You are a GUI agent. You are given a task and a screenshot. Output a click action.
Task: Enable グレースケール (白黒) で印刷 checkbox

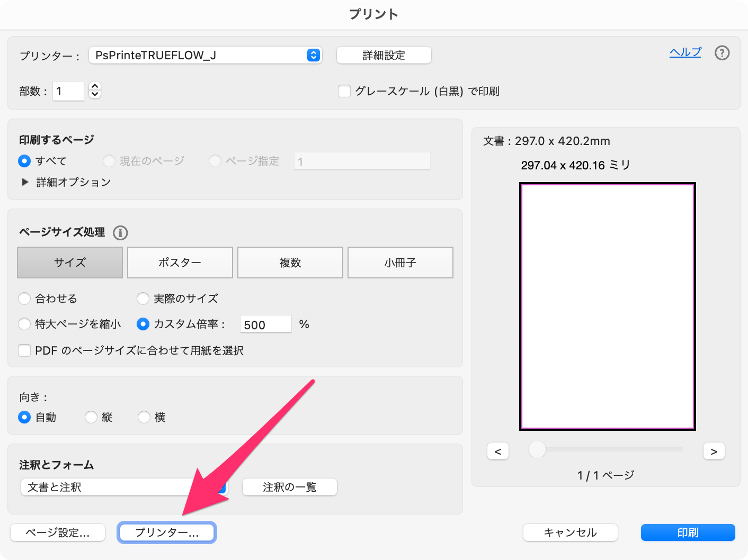[344, 91]
